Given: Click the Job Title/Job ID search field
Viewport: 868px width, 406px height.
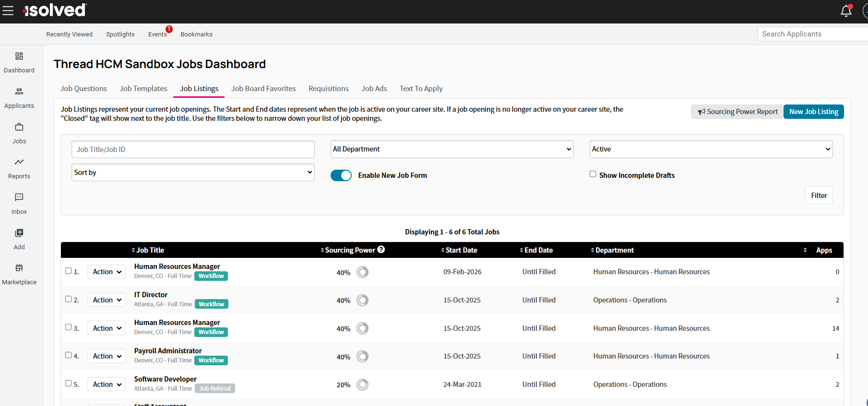Looking at the screenshot, I should click(193, 150).
